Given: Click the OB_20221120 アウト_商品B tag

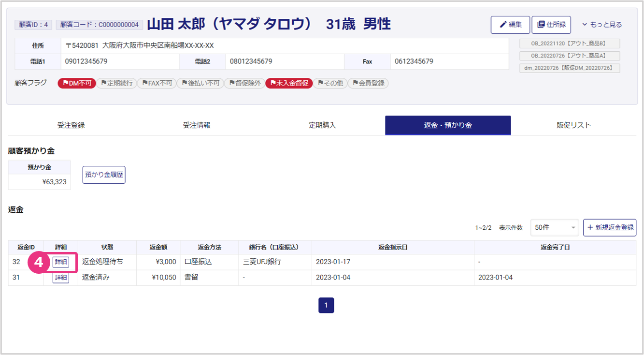Looking at the screenshot, I should point(570,44).
